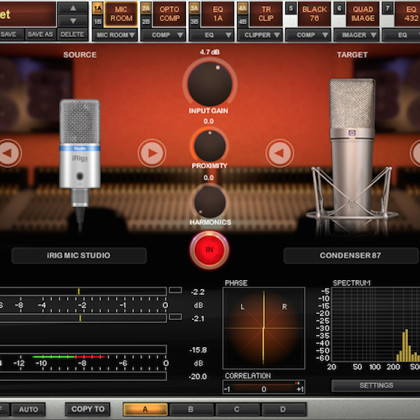420x420 pixels.
Task: Toggle slot 7 chain button
Action: click(x=388, y=8)
